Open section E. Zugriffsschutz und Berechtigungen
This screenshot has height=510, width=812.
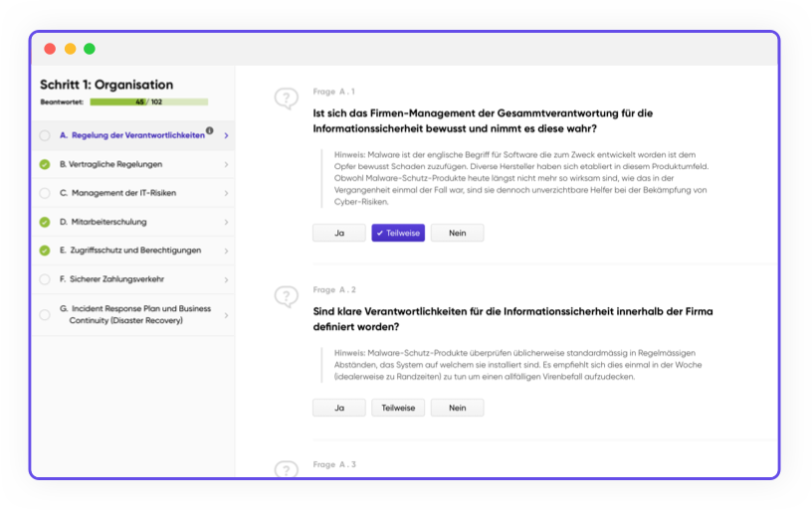(133, 251)
